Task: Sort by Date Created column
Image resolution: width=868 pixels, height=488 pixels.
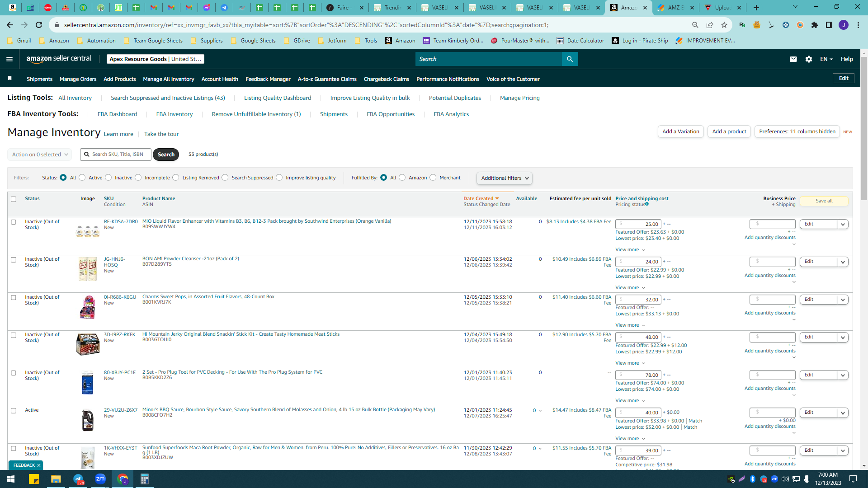Action: pyautogui.click(x=481, y=199)
